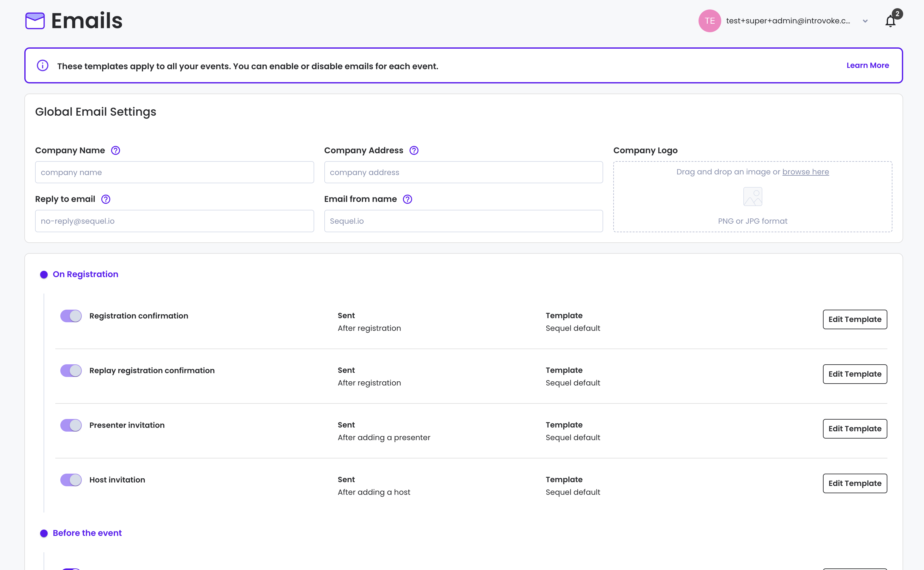Edit the Registration confirmation template
924x570 pixels.
click(x=855, y=319)
